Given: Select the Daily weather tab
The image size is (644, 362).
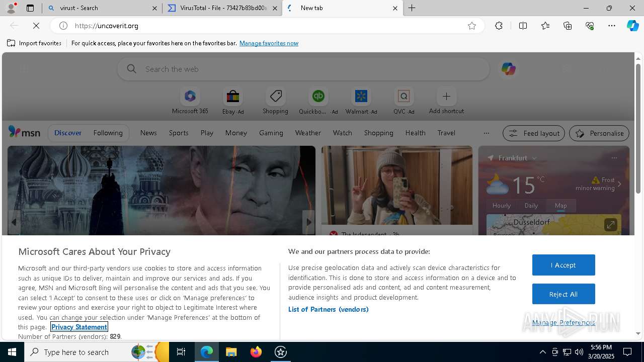Looking at the screenshot, I should click(531, 205).
